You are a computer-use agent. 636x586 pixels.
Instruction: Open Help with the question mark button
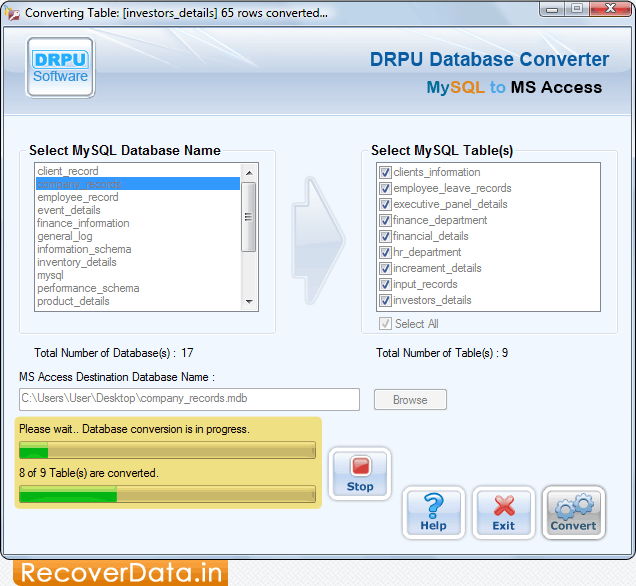click(433, 513)
